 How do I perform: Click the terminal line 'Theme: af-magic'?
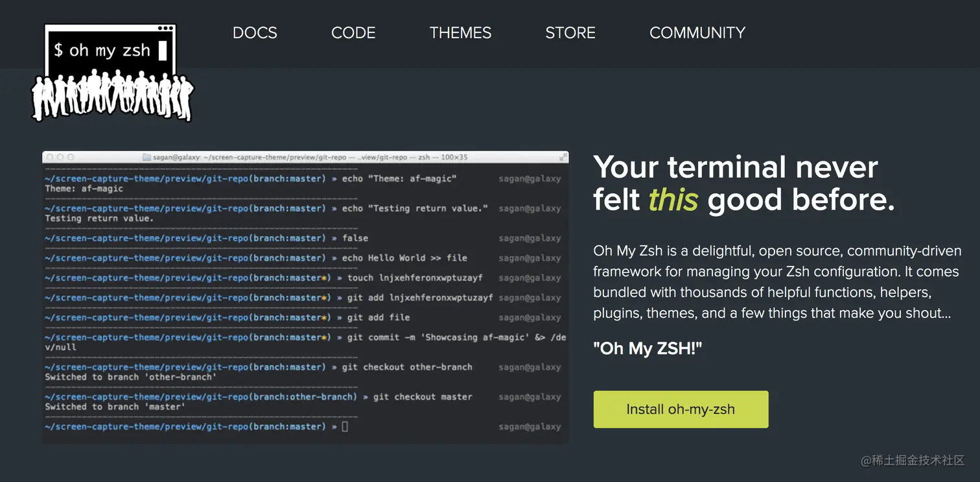pos(84,189)
